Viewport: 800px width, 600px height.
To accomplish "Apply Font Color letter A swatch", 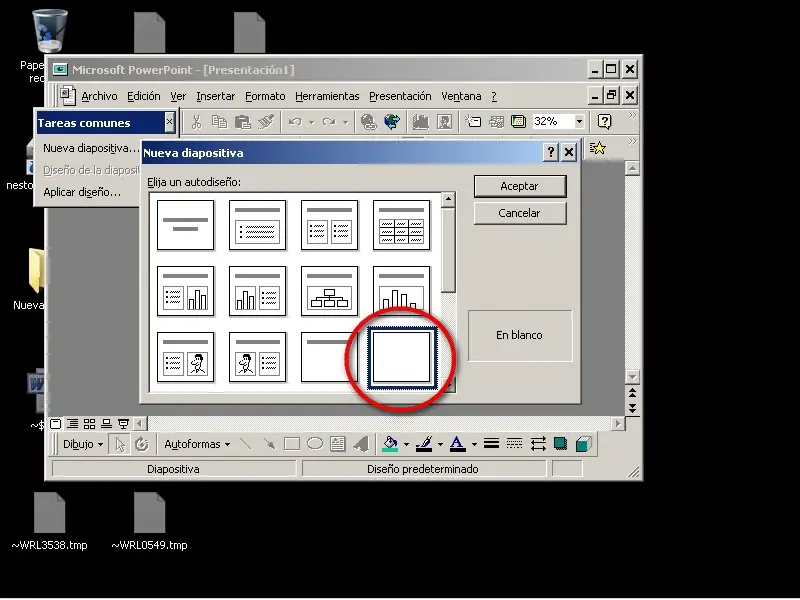I will click(458, 444).
